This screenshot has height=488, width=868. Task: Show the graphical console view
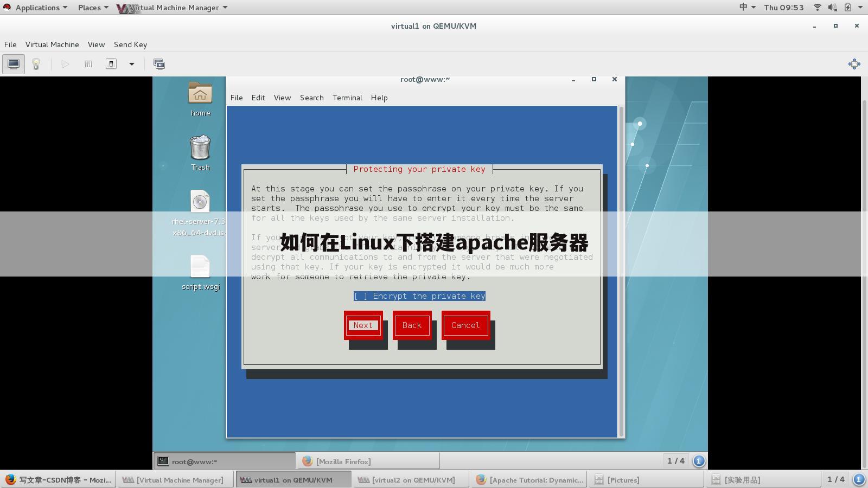click(x=14, y=64)
